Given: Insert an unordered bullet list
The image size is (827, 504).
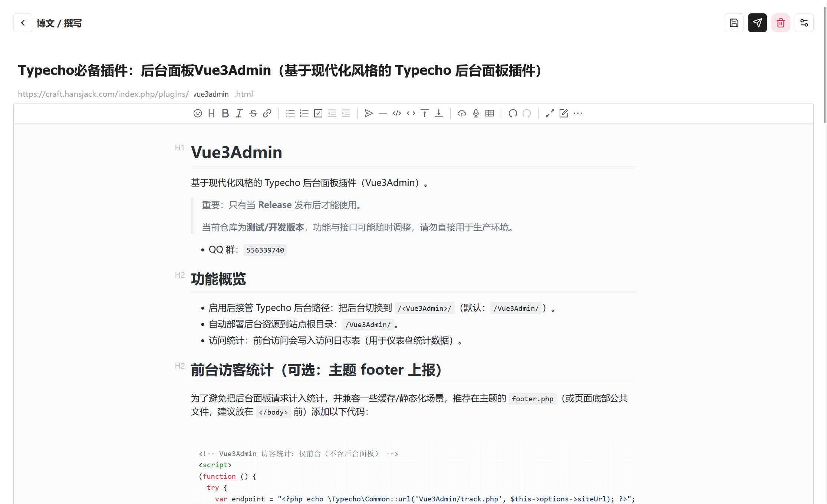Looking at the screenshot, I should (x=290, y=113).
